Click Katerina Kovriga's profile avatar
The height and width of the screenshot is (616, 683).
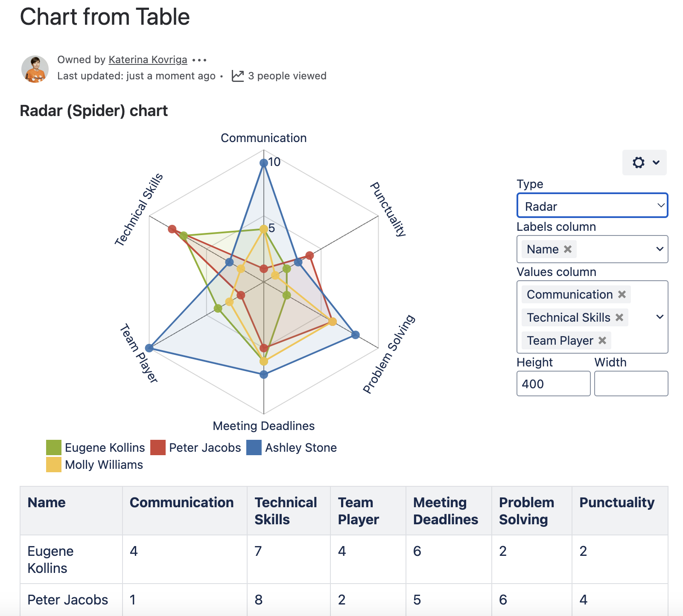click(35, 69)
